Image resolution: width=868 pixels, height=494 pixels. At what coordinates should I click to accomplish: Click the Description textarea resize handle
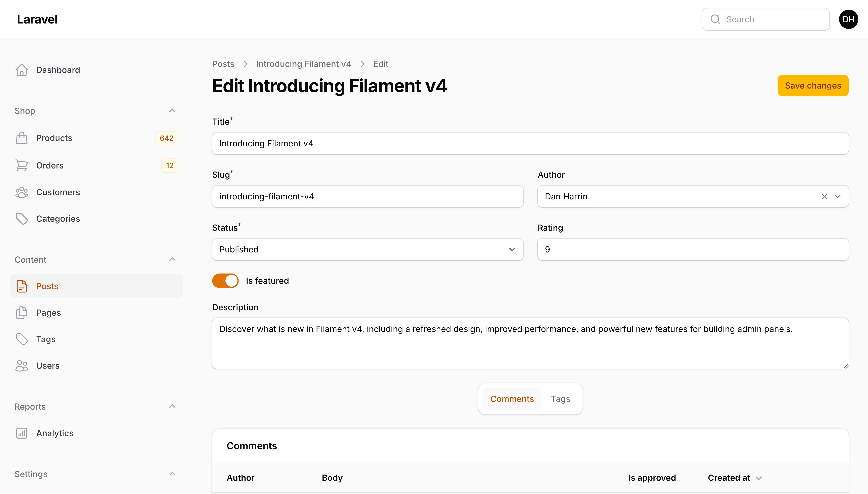coord(845,366)
